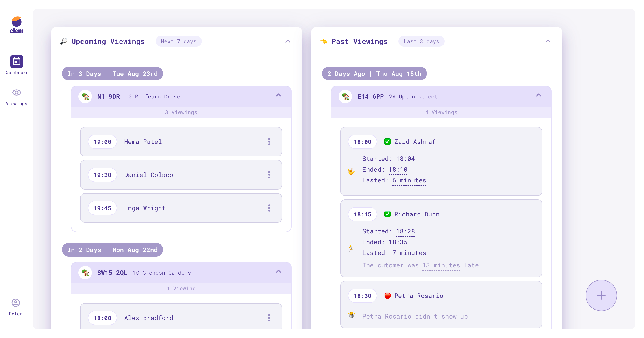
Task: Click the pointing finger beside Past Viewings
Action: click(324, 41)
